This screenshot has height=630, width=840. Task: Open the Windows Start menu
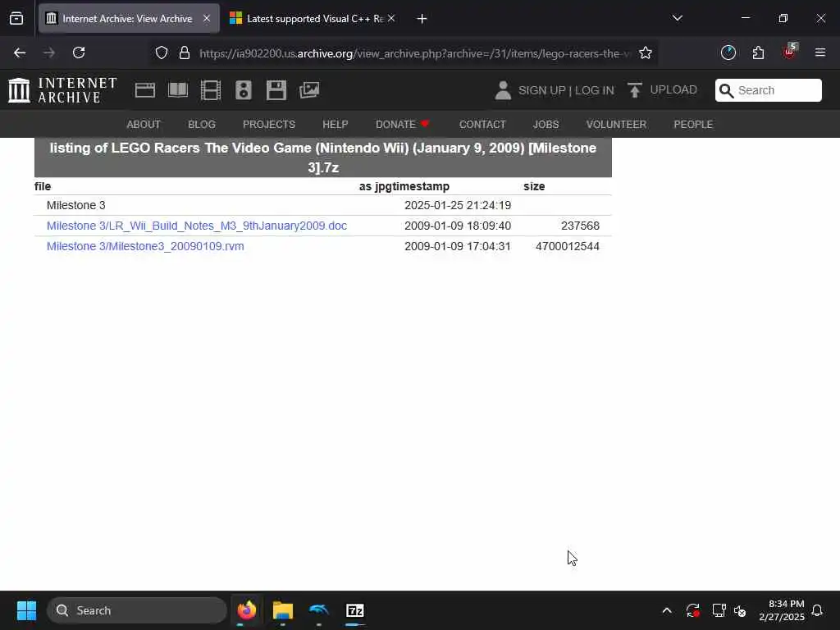coord(26,610)
